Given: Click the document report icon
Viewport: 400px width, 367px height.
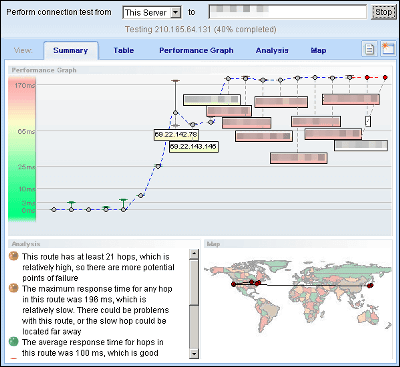Looking at the screenshot, I should 369,49.
